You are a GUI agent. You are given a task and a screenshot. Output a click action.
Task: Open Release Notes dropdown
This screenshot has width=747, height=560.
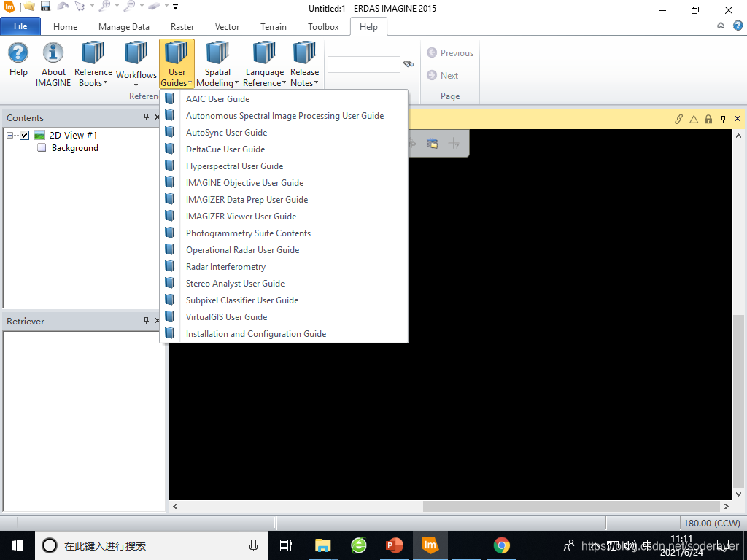(304, 65)
